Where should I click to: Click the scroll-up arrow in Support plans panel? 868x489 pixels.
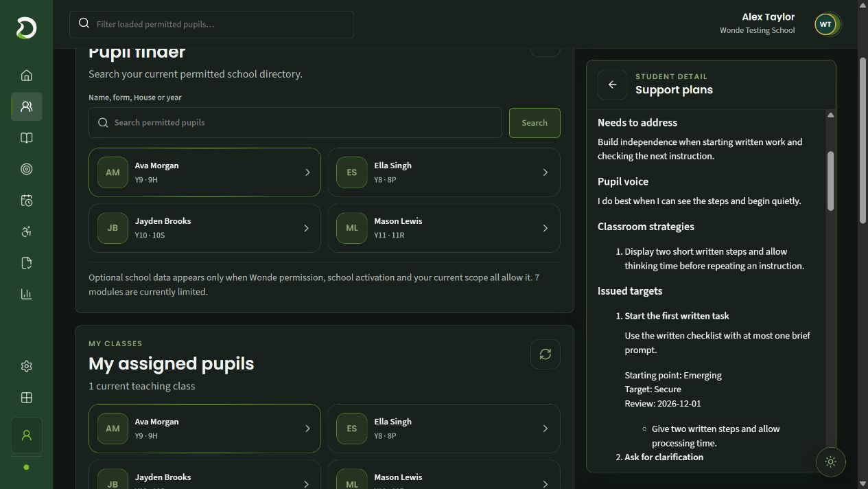[x=830, y=115]
